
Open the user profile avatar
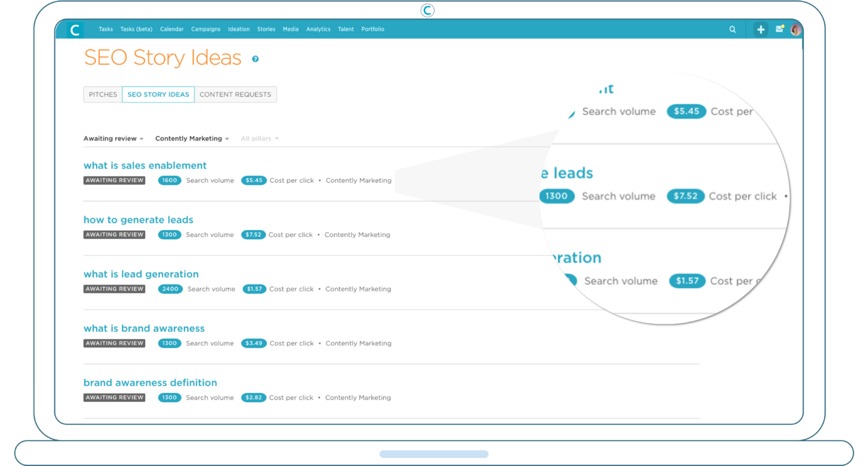pos(796,29)
